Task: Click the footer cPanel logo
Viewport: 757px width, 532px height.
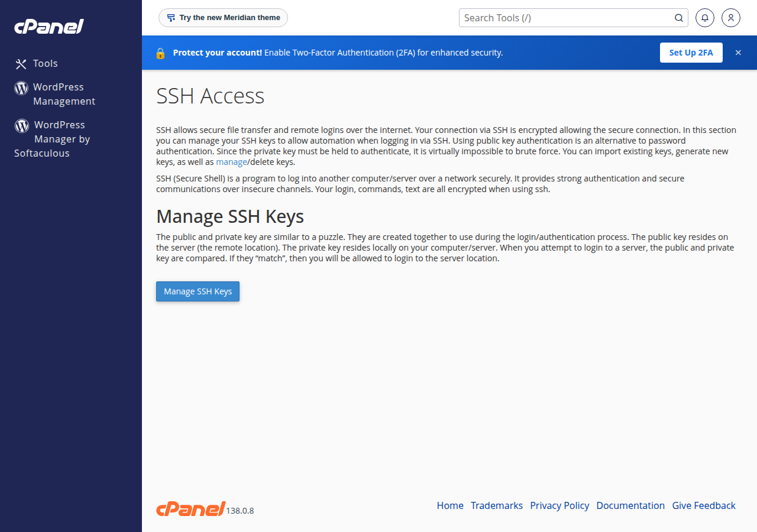Action: point(190,508)
